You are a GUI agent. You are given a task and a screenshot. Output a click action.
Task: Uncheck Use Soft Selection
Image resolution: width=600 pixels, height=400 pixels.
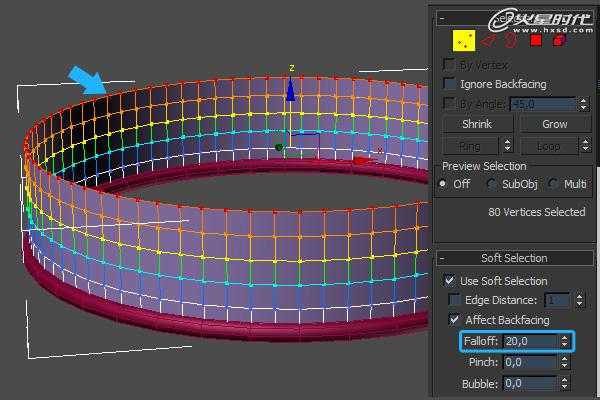(x=449, y=281)
